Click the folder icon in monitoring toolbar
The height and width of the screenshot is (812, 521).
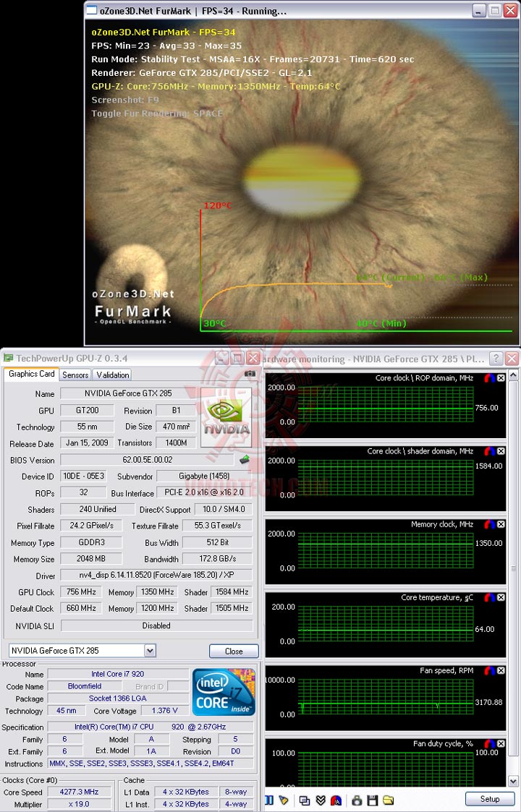[x=389, y=800]
